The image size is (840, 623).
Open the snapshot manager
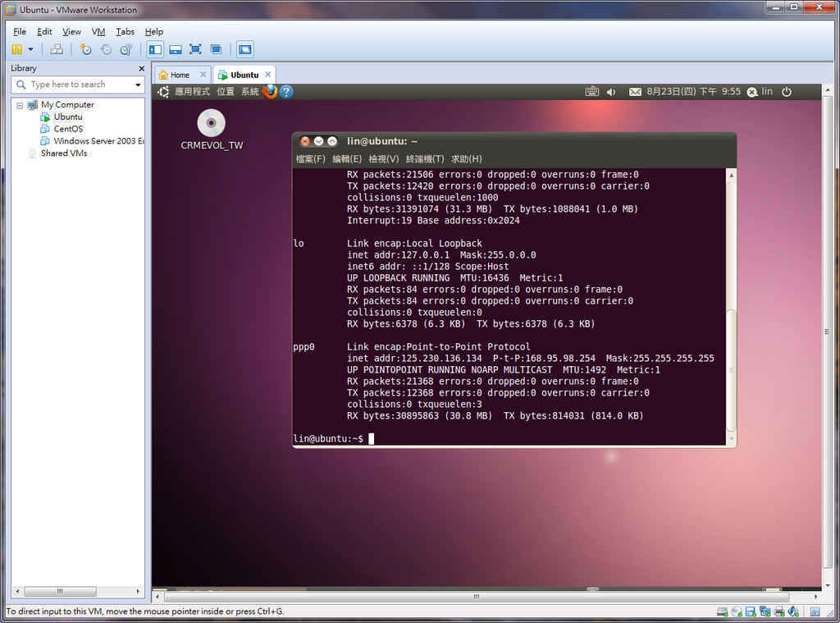126,49
